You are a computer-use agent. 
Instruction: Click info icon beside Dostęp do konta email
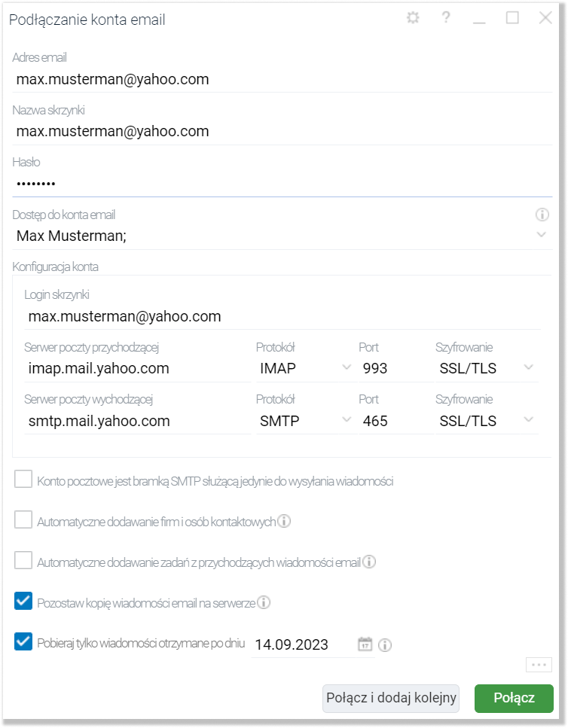[542, 215]
